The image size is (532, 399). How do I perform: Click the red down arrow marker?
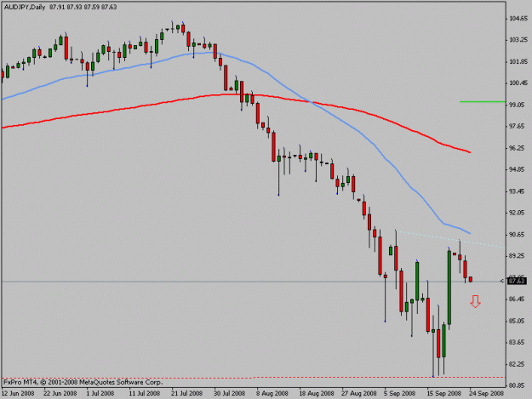click(475, 301)
